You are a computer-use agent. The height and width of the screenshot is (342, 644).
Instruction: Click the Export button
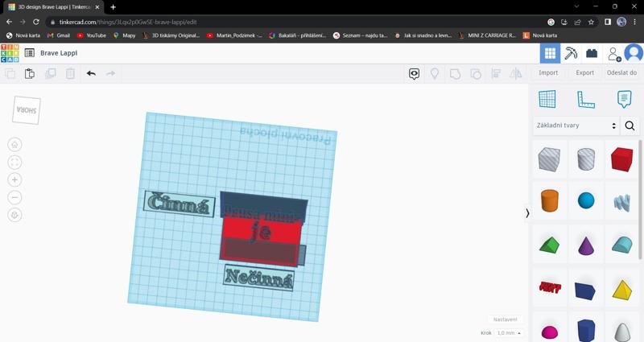[585, 72]
